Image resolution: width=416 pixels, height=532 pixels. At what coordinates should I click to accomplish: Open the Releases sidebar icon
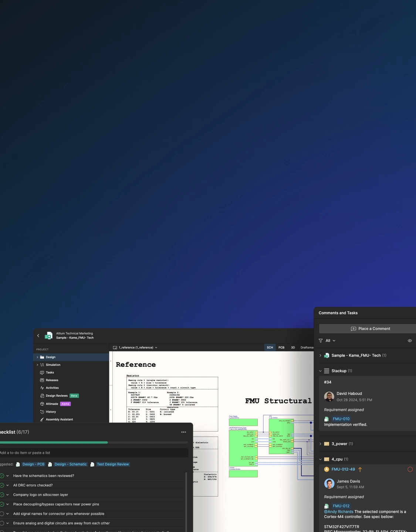click(x=42, y=380)
